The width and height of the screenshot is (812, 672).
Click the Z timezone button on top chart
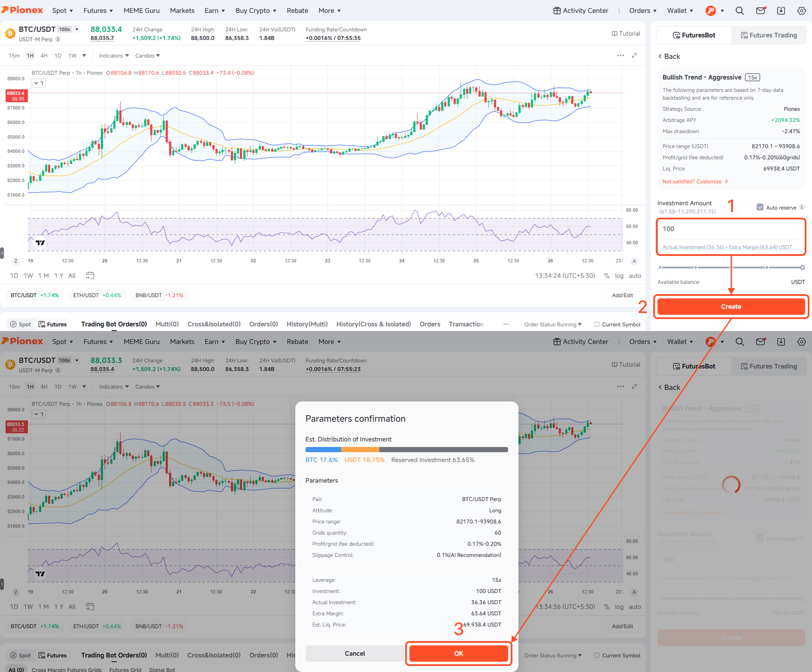pos(16,261)
